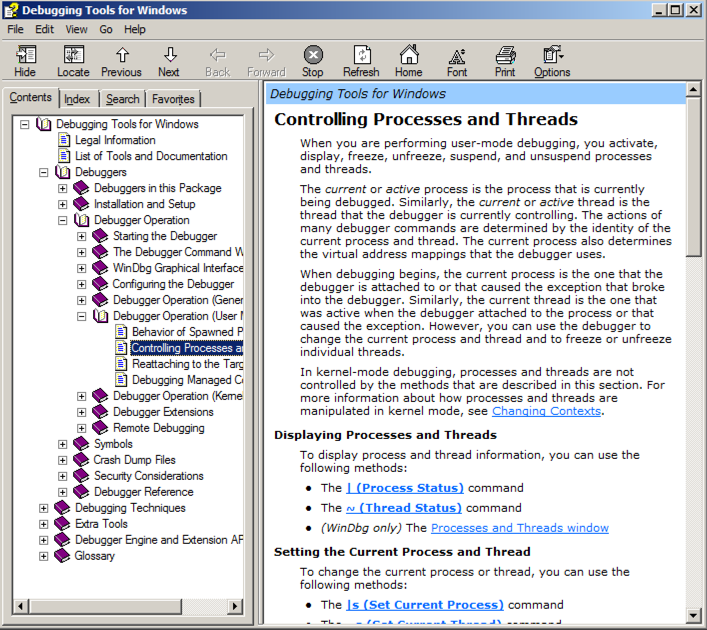This screenshot has height=630, width=707.
Task: Click the Forward toolbar icon
Action: pos(266,55)
